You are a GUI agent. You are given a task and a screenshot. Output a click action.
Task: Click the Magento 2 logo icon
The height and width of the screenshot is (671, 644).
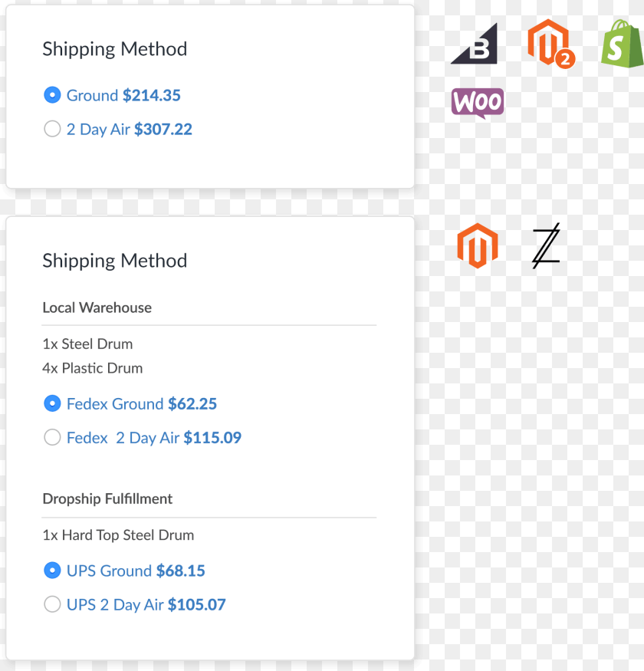click(551, 44)
